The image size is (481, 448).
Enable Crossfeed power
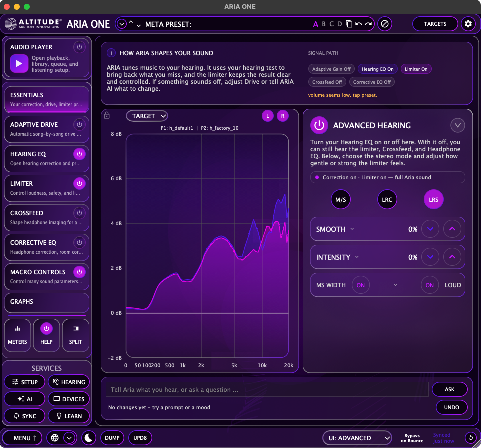coord(79,213)
